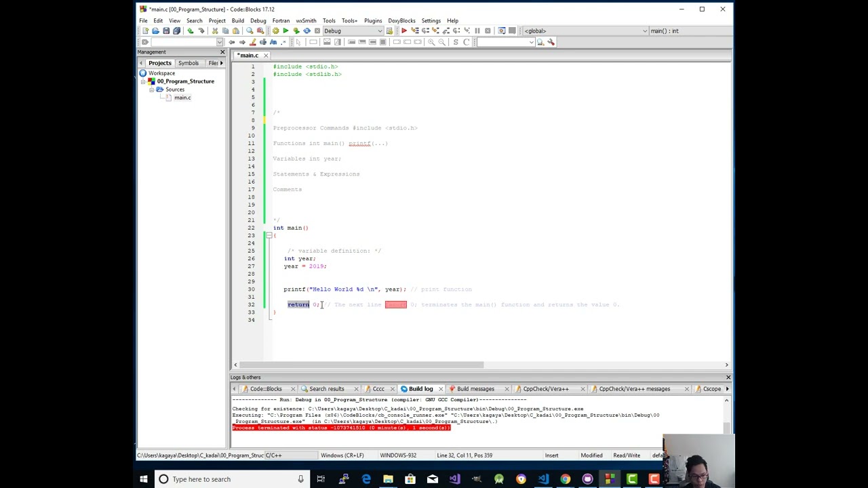Click the Line 32, Col 11 status text
The width and height of the screenshot is (868, 488).
[x=465, y=455]
